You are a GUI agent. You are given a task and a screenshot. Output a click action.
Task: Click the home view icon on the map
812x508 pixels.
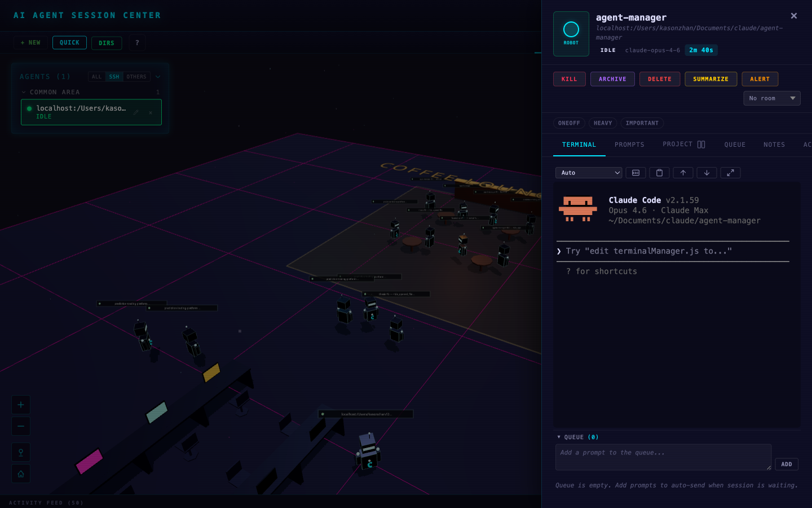coord(20,474)
